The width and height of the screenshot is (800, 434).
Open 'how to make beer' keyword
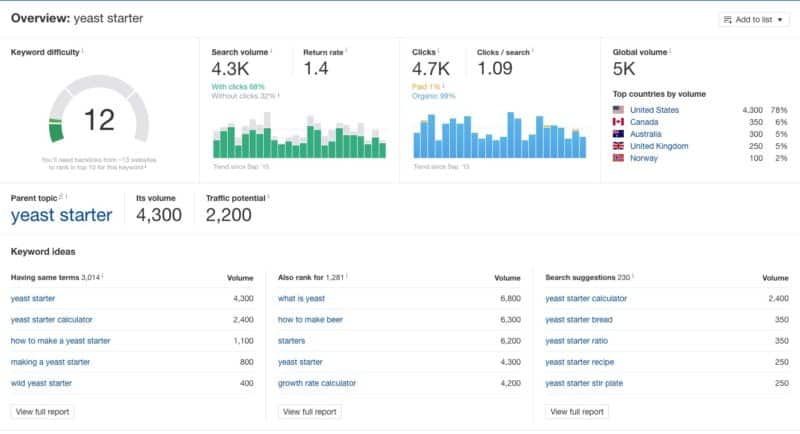[x=310, y=320]
